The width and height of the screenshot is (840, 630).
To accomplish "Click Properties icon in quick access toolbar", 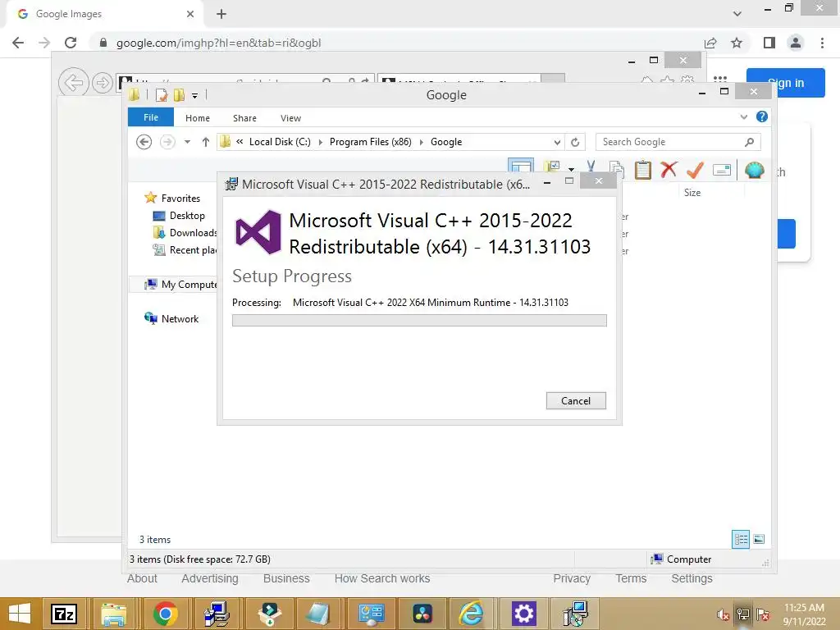I will [162, 95].
